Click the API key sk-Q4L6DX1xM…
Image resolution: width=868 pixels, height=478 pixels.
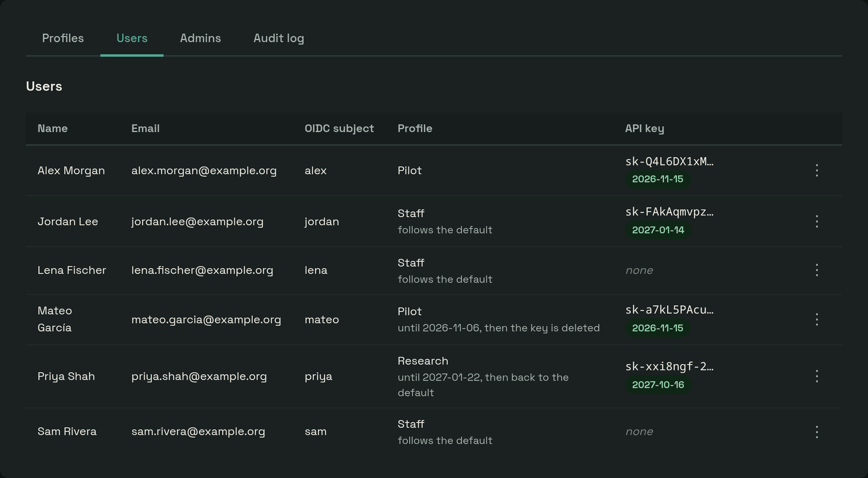pos(670,162)
